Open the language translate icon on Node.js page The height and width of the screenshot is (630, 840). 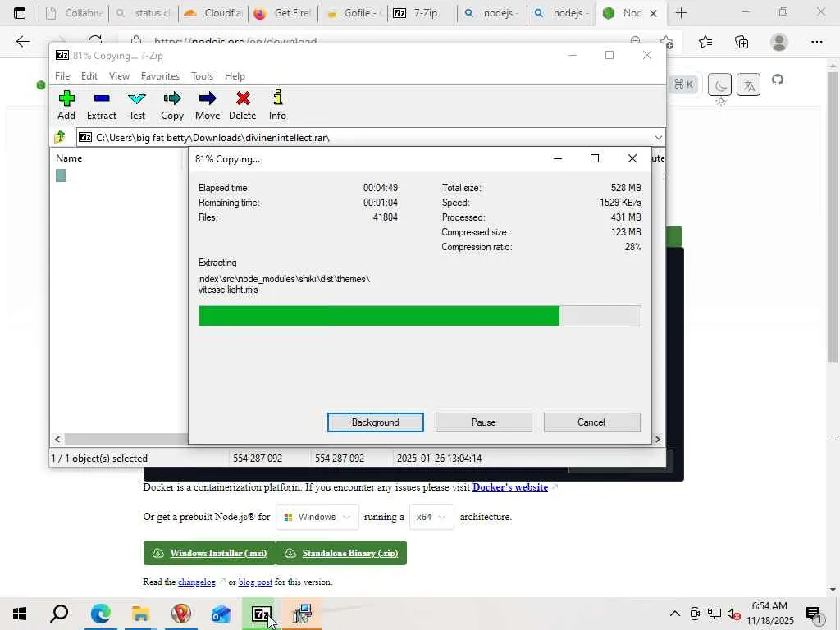[x=748, y=84]
